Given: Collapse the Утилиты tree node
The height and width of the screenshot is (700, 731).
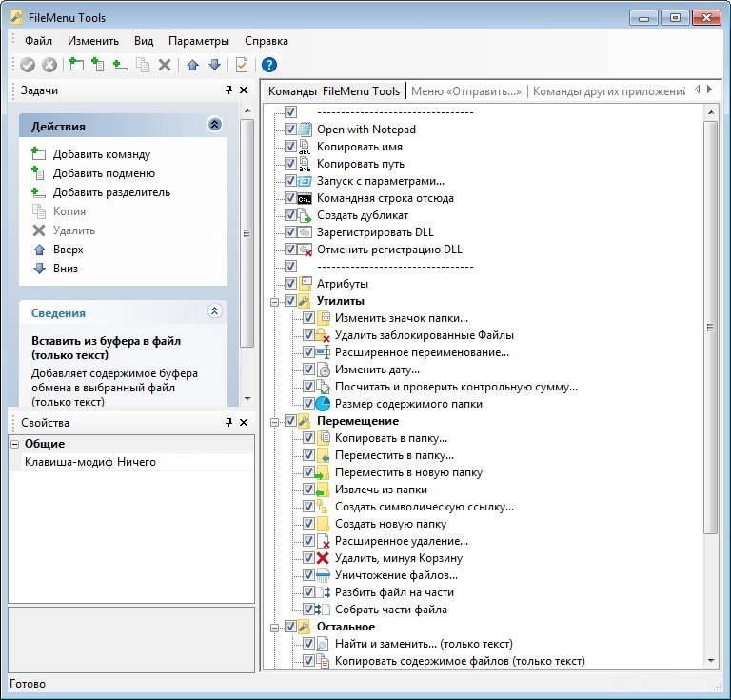Looking at the screenshot, I should tap(274, 302).
